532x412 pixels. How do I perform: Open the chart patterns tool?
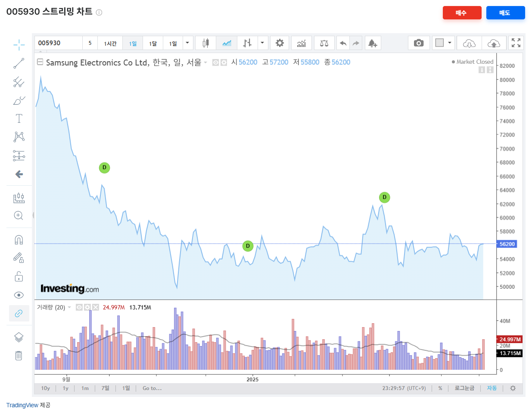(x=19, y=137)
